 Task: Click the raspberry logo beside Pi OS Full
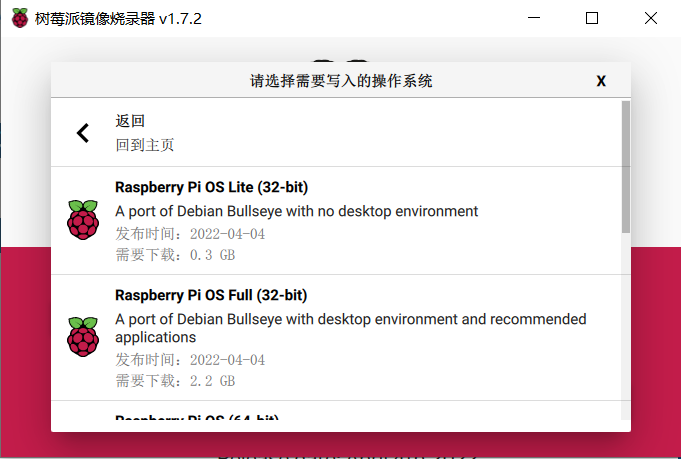coord(83,337)
